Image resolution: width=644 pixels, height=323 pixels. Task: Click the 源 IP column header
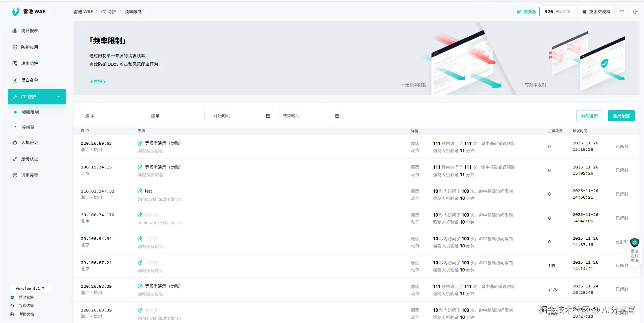85,131
